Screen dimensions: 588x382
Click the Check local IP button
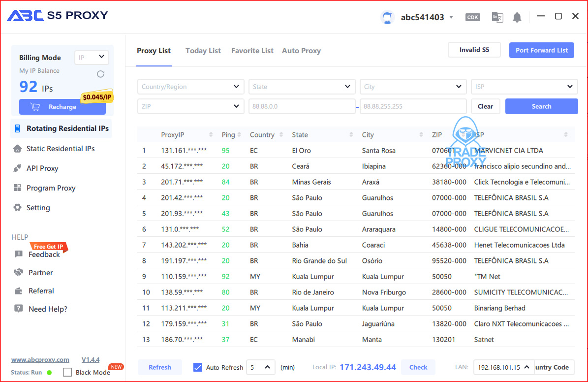click(418, 367)
